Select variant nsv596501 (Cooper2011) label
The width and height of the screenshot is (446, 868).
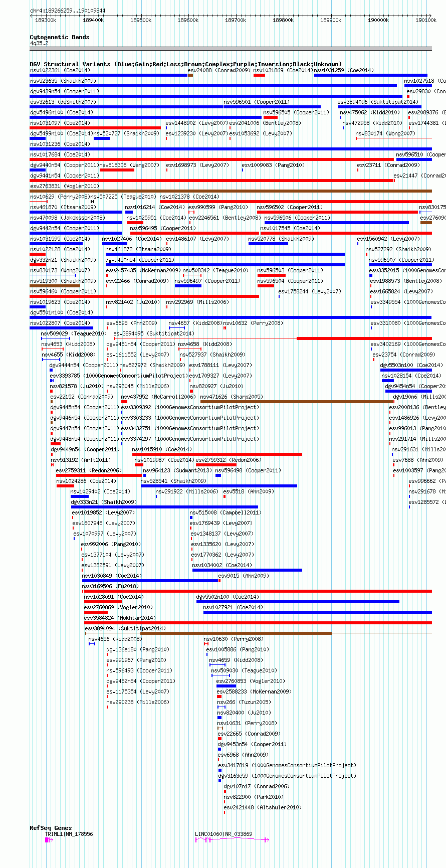tap(257, 102)
